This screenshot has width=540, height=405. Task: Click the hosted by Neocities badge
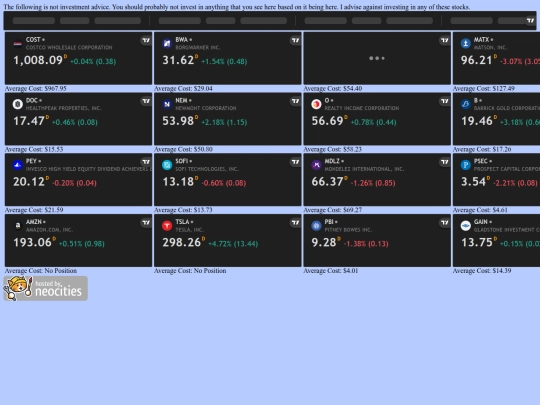[45, 288]
